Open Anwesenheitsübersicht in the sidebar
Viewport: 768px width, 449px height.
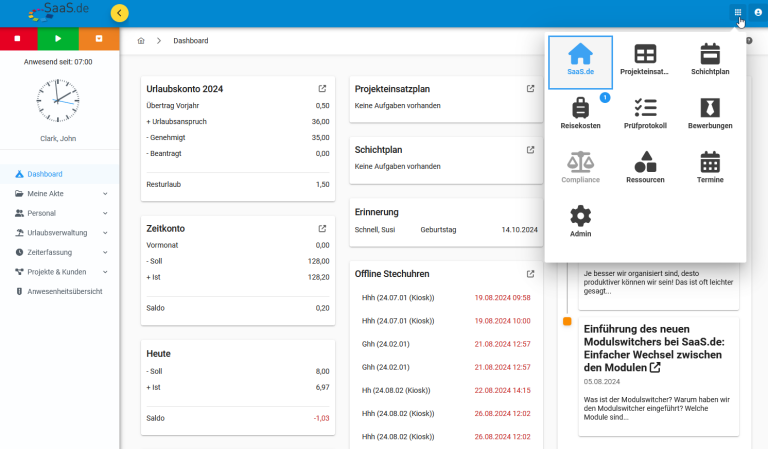[64, 291]
